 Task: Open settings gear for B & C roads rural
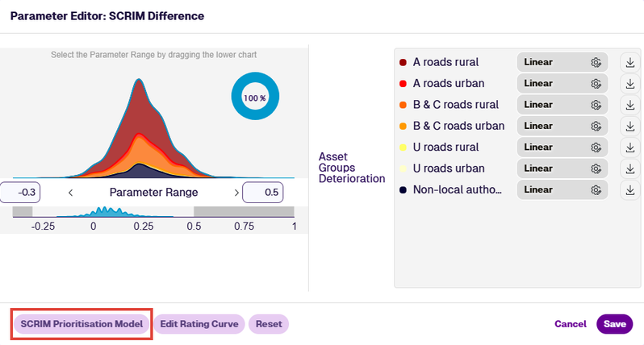596,105
